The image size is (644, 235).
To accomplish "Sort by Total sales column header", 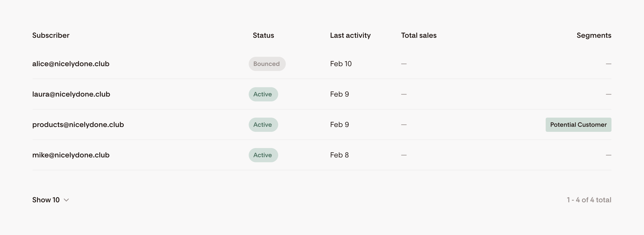I will 419,35.
